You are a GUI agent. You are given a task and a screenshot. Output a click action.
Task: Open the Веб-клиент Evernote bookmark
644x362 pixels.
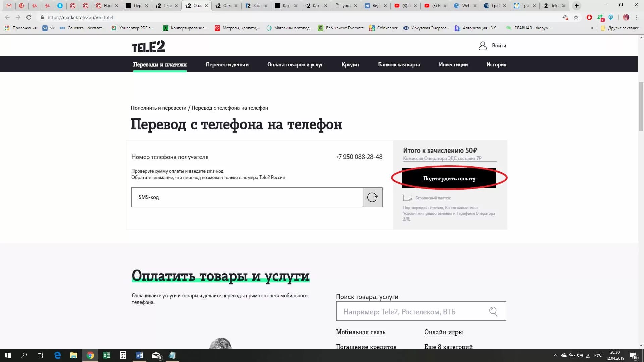(x=341, y=28)
